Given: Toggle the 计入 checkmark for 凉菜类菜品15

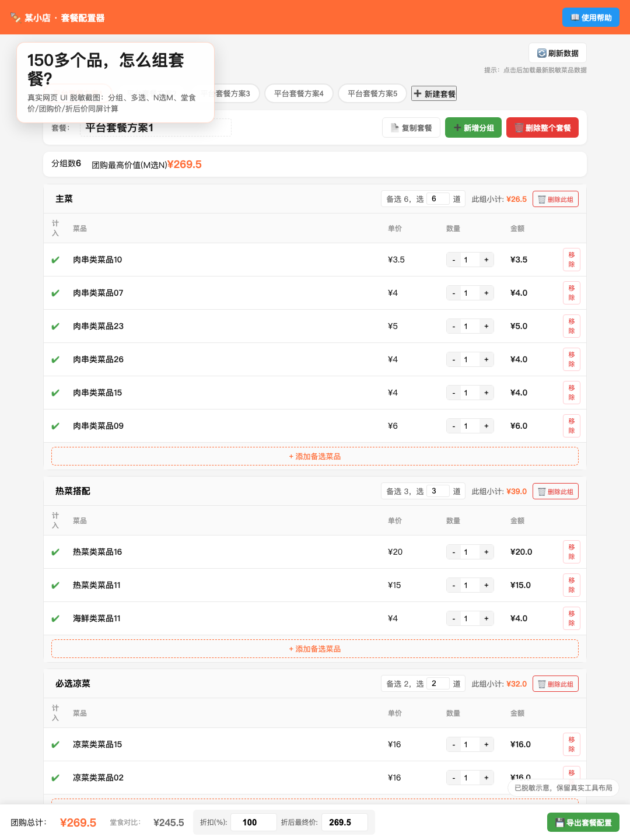Looking at the screenshot, I should click(x=55, y=744).
